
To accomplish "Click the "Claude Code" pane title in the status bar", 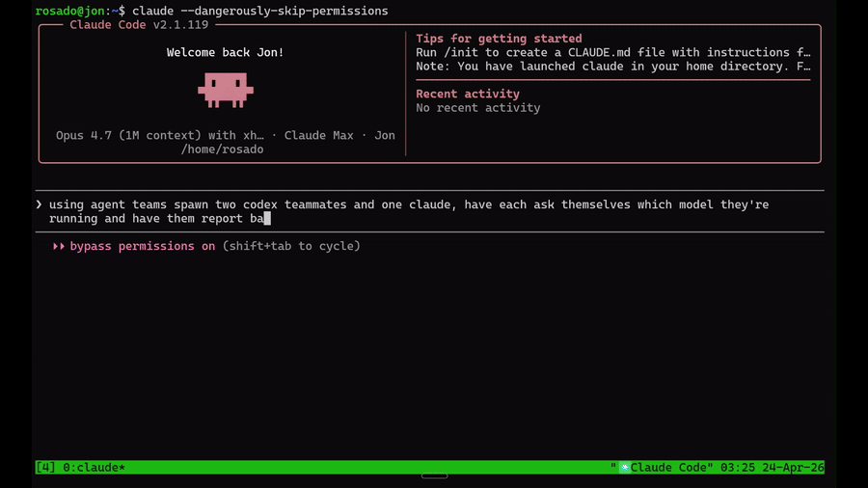I will pos(668,468).
